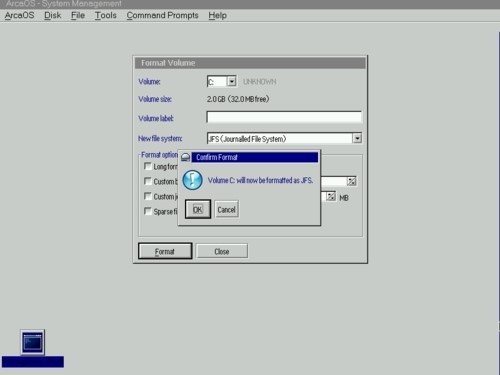Cancel the Confirm Format dialog
The width and height of the screenshot is (500, 375).
click(x=227, y=209)
